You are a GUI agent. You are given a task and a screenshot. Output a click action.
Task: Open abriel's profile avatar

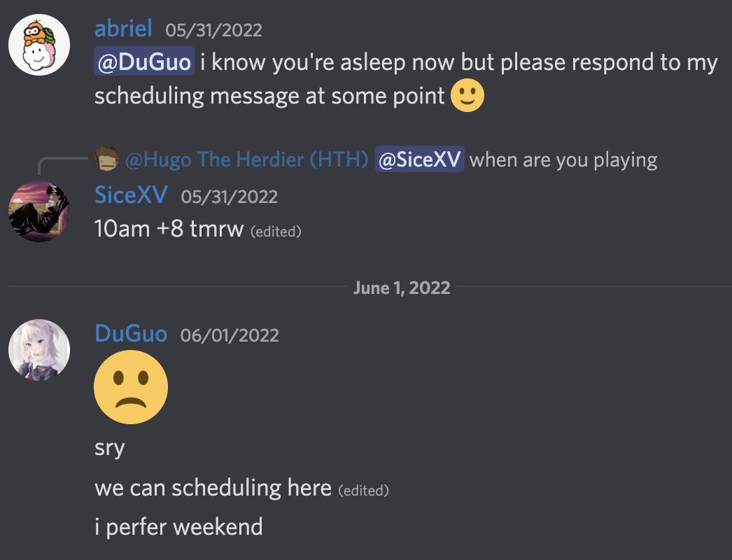point(39,45)
